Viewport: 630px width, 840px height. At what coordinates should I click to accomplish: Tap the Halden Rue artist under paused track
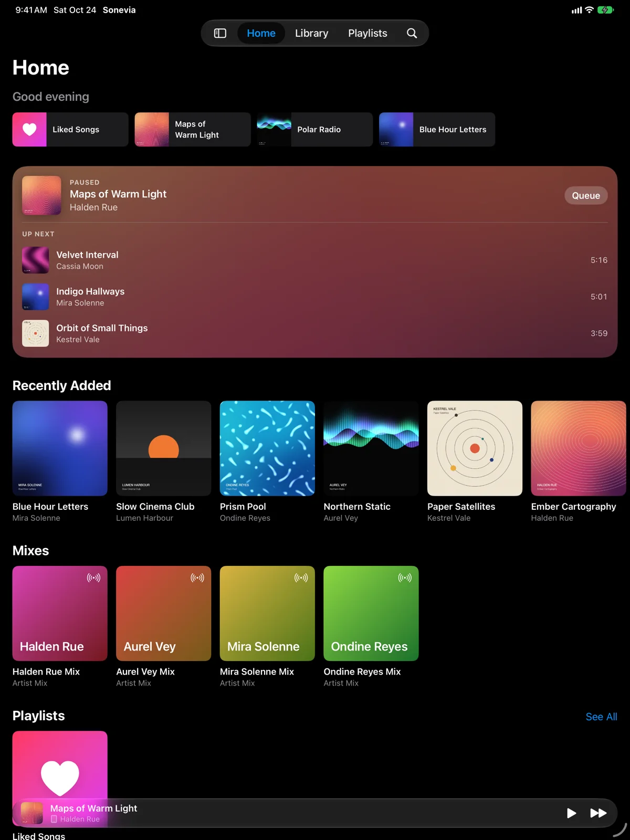pos(93,207)
